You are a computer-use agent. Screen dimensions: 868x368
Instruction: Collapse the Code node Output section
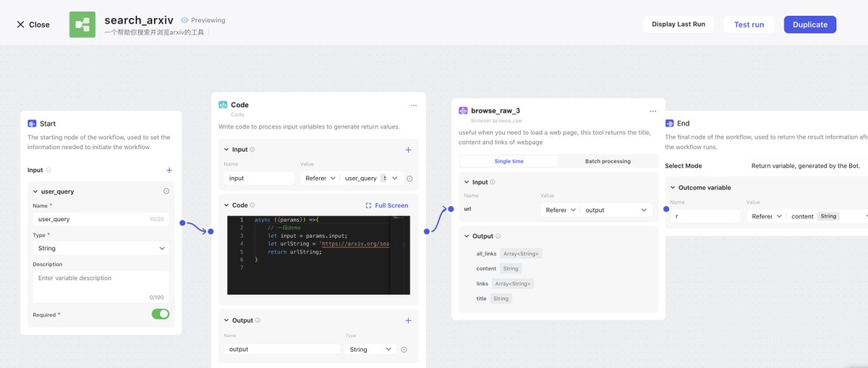pyautogui.click(x=226, y=320)
